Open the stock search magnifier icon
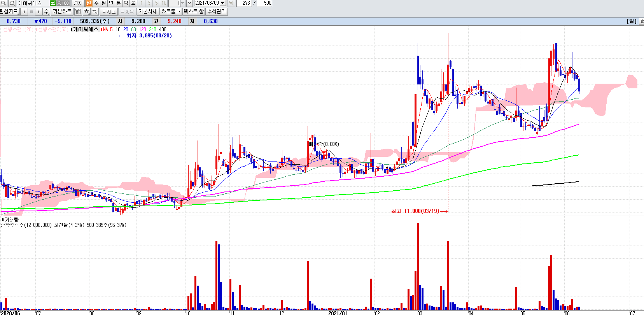 click(3, 3)
